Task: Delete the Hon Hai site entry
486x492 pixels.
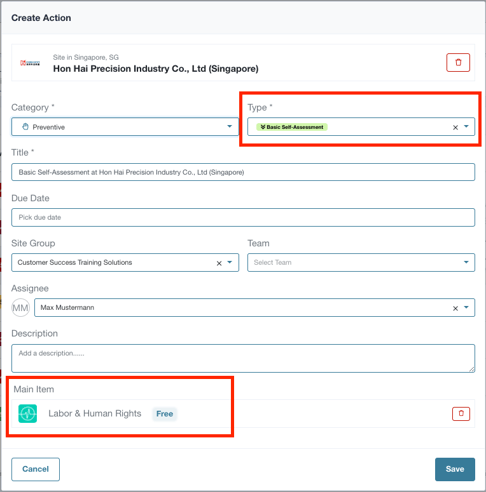Action: [x=458, y=62]
